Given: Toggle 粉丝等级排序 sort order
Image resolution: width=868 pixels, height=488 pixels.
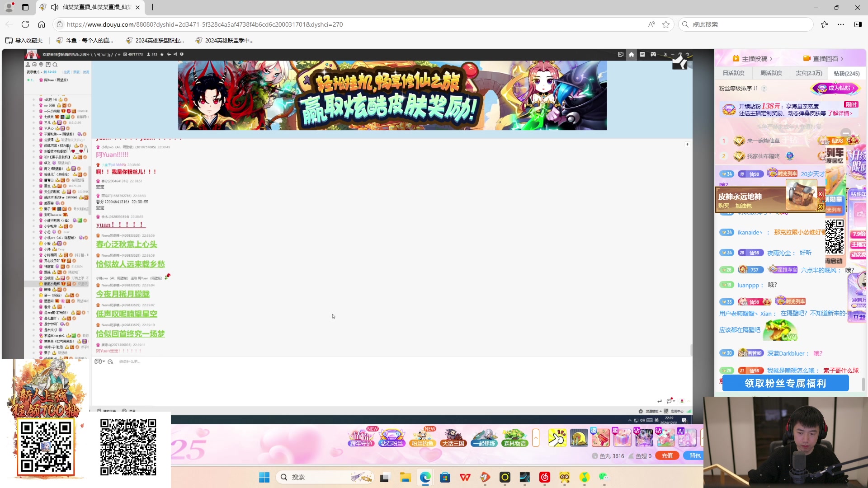Looking at the screenshot, I should pos(738,89).
